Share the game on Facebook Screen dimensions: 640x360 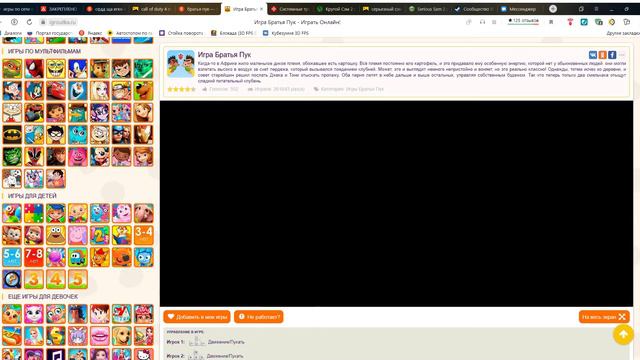612,55
